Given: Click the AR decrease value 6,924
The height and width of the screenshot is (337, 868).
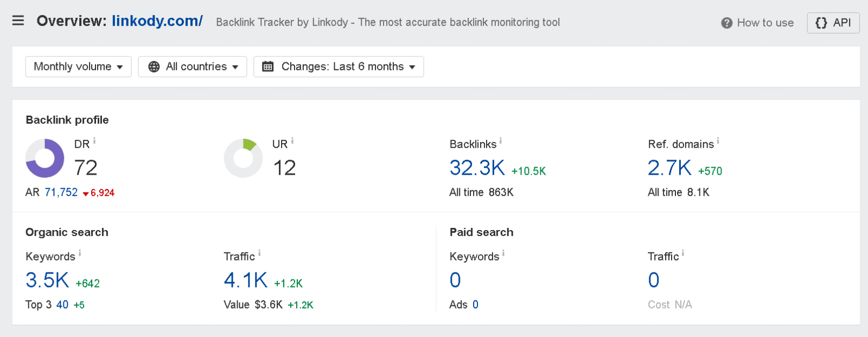Looking at the screenshot, I should [103, 193].
